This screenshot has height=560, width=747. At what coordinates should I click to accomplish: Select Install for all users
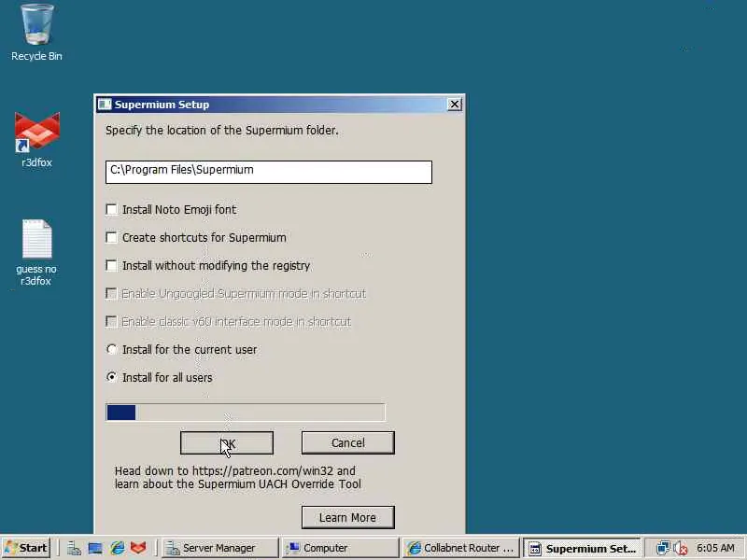(x=111, y=378)
